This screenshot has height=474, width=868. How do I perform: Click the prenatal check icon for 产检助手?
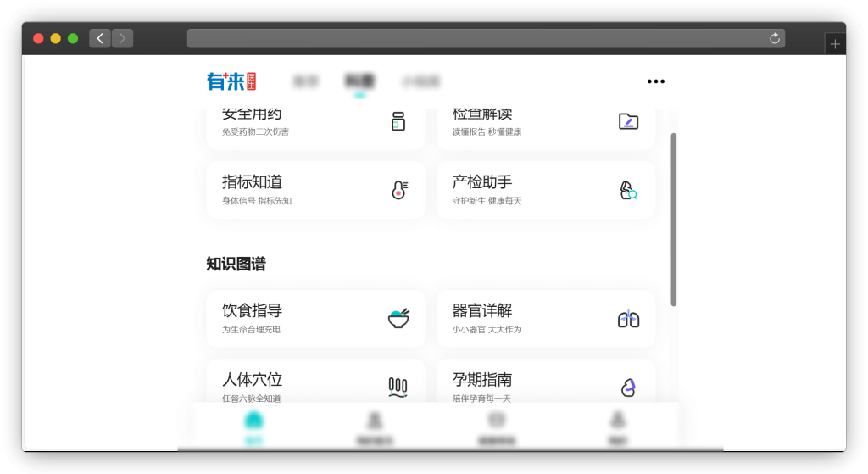tap(628, 190)
